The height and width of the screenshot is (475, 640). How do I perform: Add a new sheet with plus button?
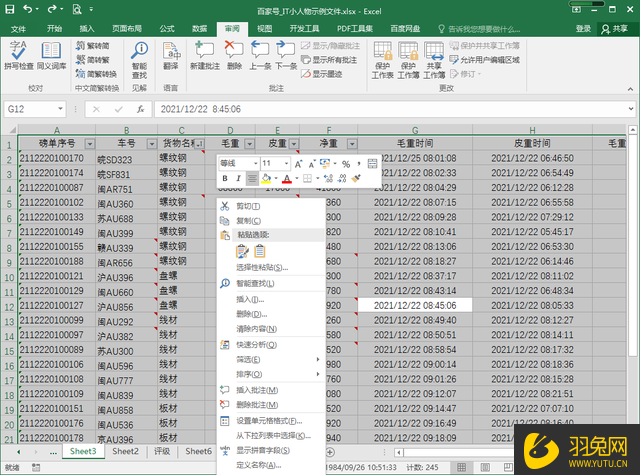click(x=330, y=452)
